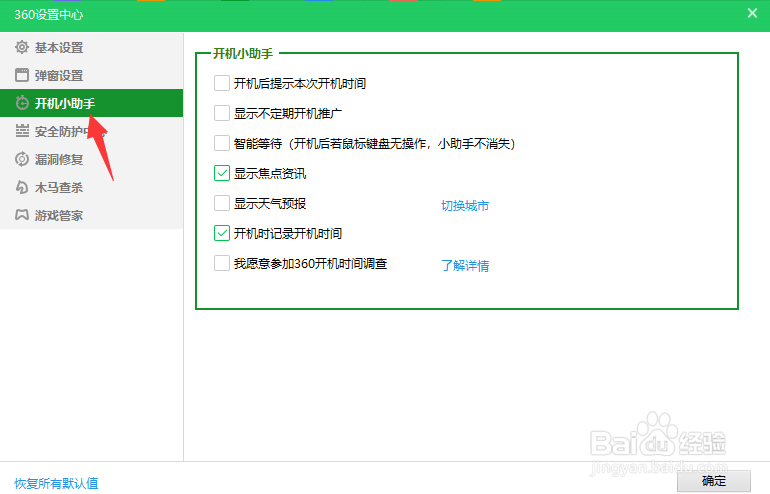Image resolution: width=770 pixels, height=494 pixels.
Task: Open the 安全防护中心 section
Action: 91,131
